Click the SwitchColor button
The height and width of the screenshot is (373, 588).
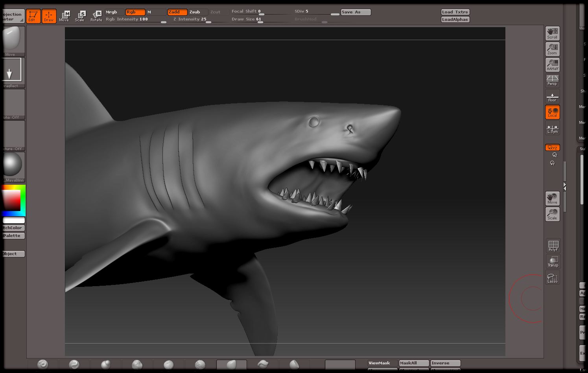click(13, 228)
